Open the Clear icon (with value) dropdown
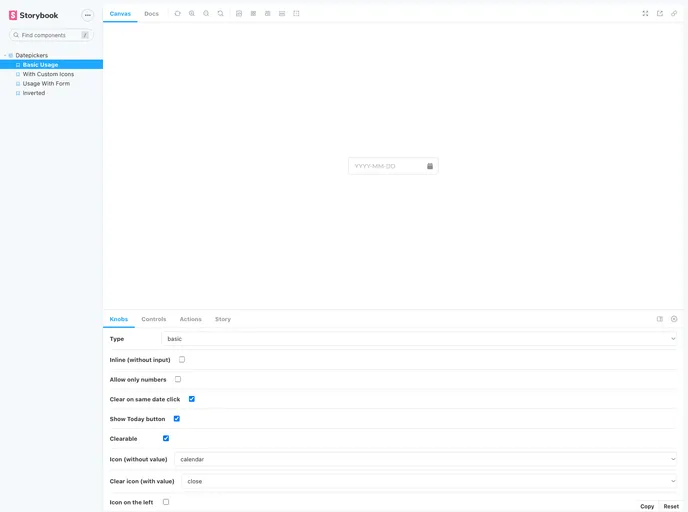688x512 pixels. pyautogui.click(x=429, y=481)
